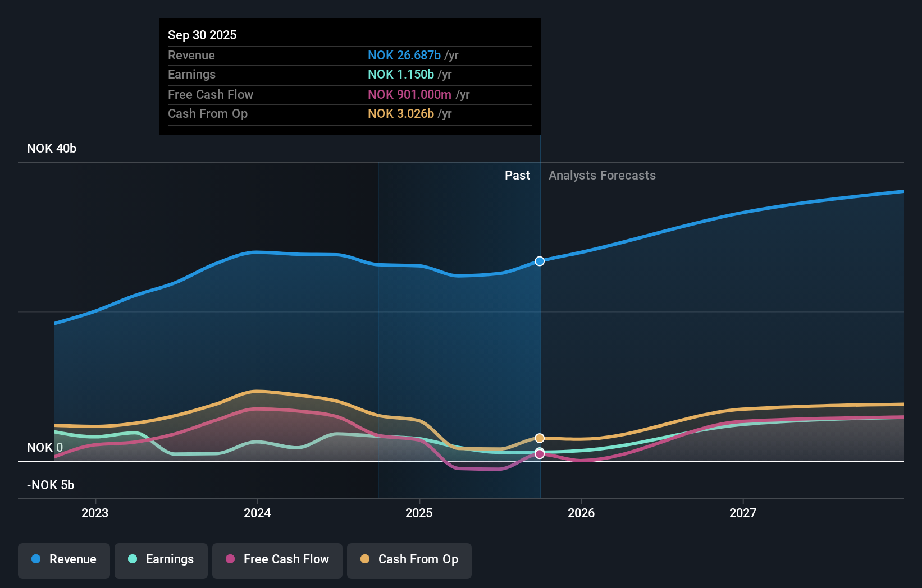Switch to Analysts Forecasts section
The width and height of the screenshot is (922, 588).
[601, 175]
